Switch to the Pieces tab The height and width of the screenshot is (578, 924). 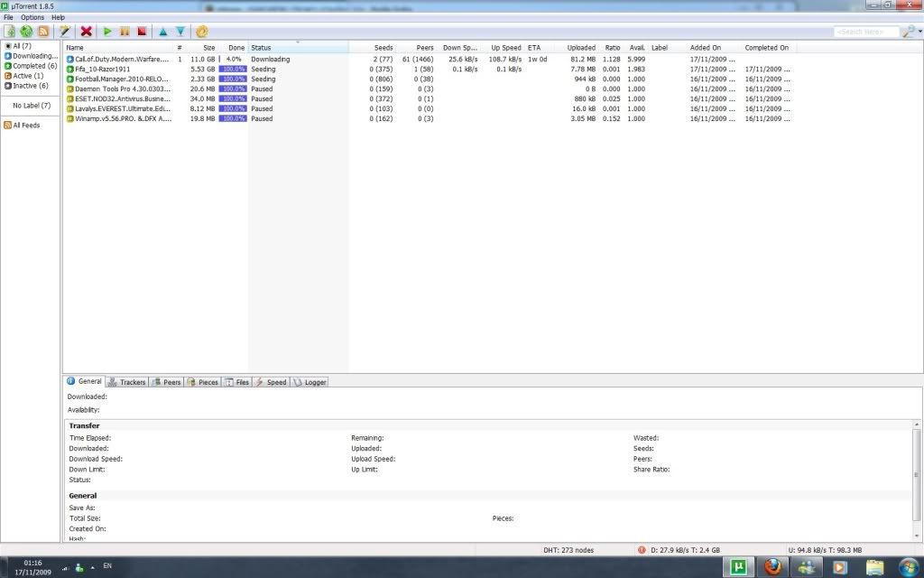[203, 382]
